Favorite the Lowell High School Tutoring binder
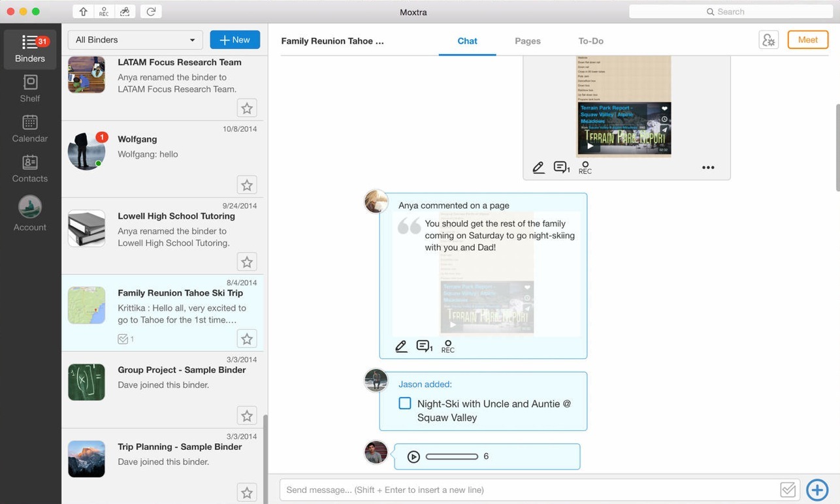The width and height of the screenshot is (840, 504). tap(247, 262)
